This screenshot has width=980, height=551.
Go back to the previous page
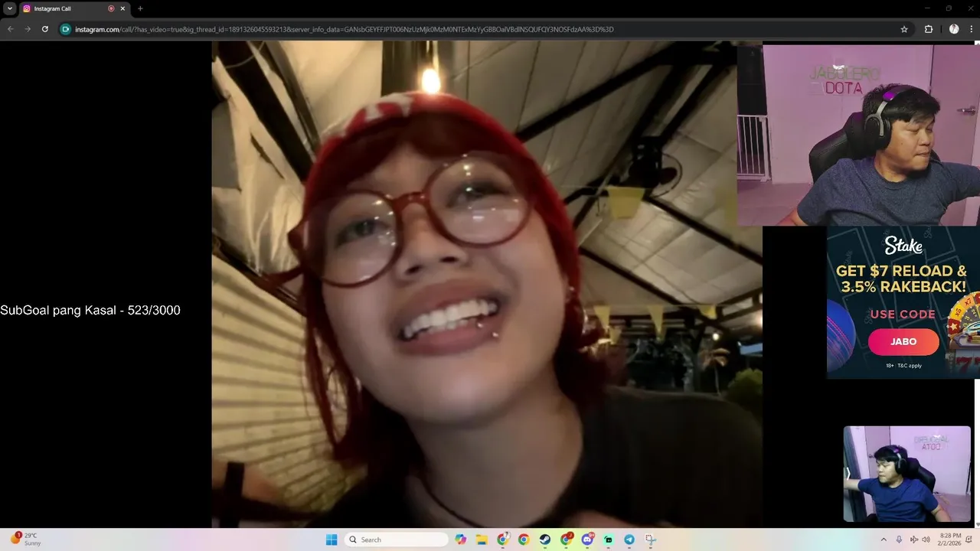point(11,29)
